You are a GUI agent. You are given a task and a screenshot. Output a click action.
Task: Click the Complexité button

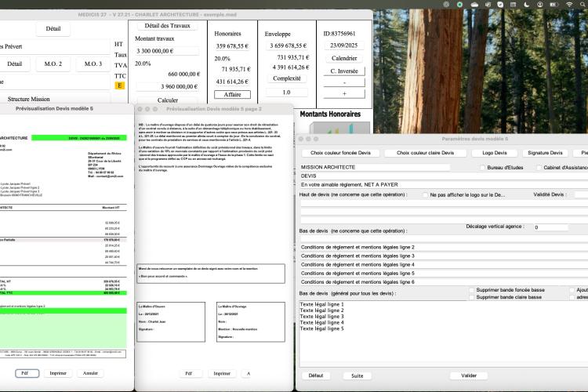point(287,78)
